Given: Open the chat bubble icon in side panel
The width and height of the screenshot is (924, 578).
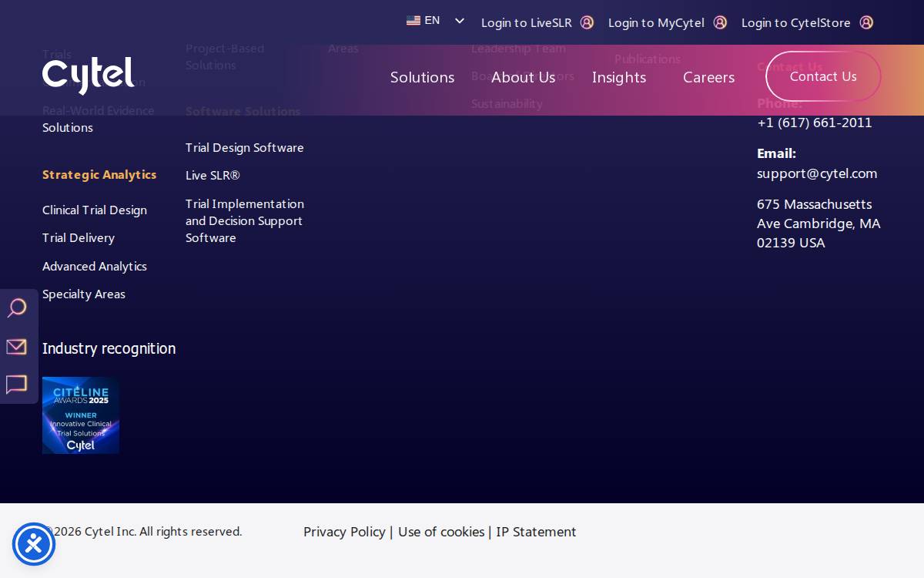Looking at the screenshot, I should [x=17, y=385].
